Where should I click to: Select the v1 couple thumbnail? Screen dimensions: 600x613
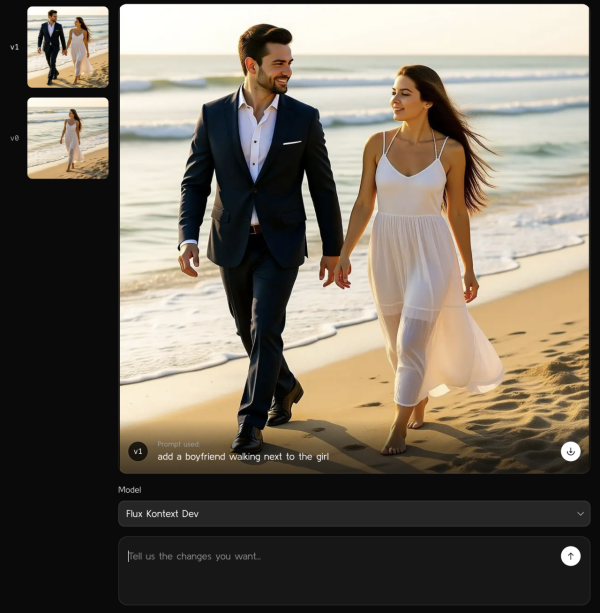click(x=67, y=46)
